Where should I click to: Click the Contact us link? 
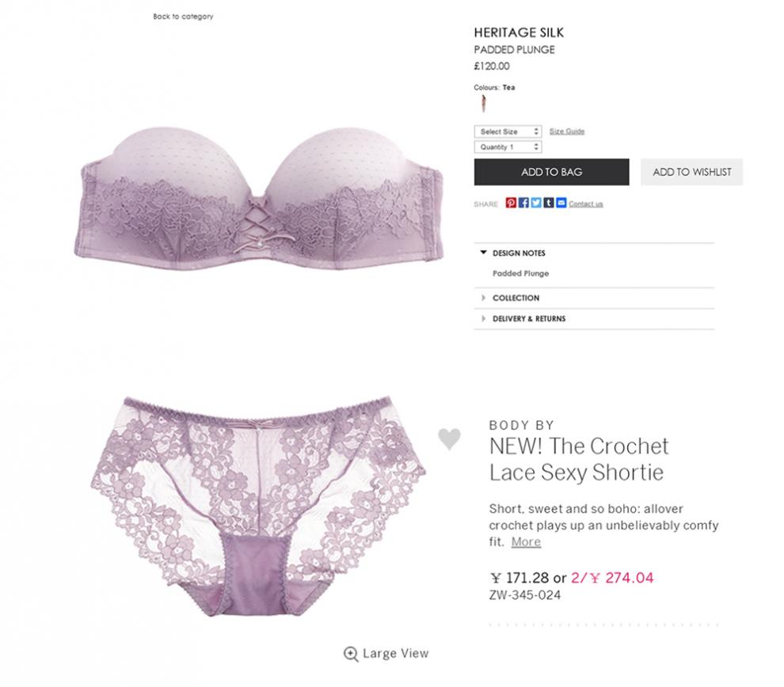(x=585, y=204)
